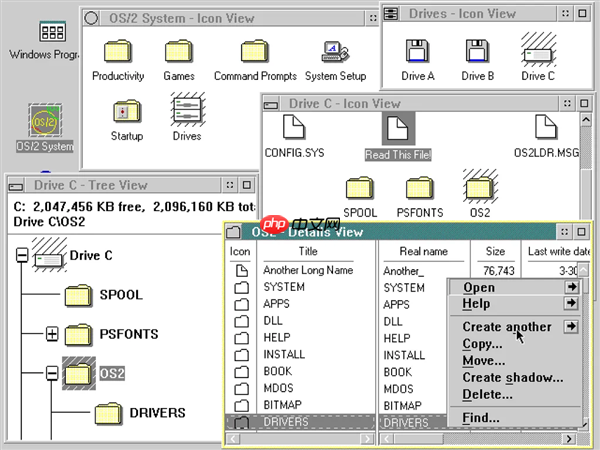
Task: Launch the System Setup icon
Action: 334,53
